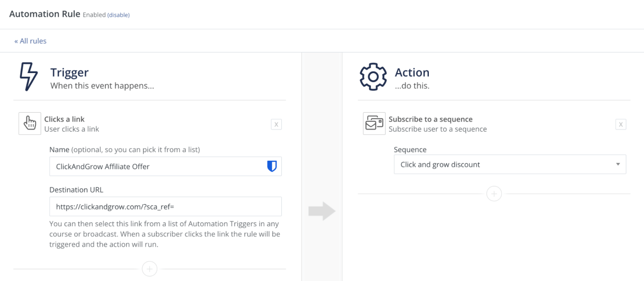Click the Action section heading
Image resolution: width=644 pixels, height=281 pixels.
point(412,73)
